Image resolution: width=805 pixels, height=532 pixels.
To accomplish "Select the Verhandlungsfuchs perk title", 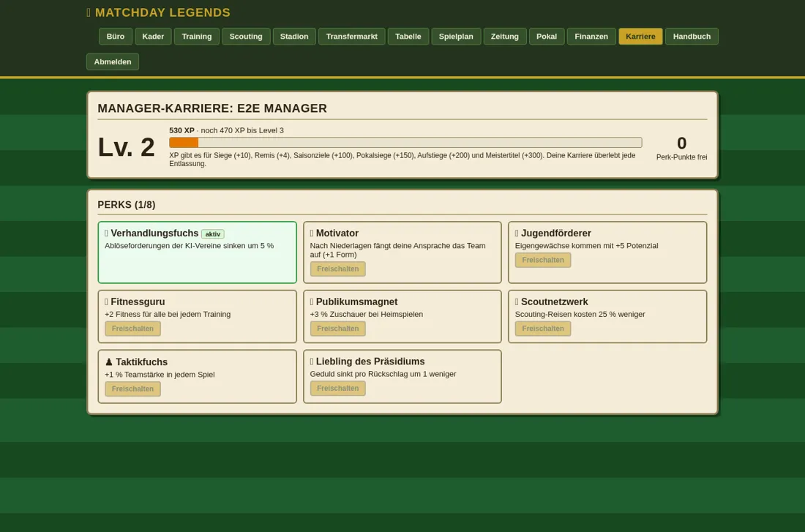I will (x=154, y=233).
